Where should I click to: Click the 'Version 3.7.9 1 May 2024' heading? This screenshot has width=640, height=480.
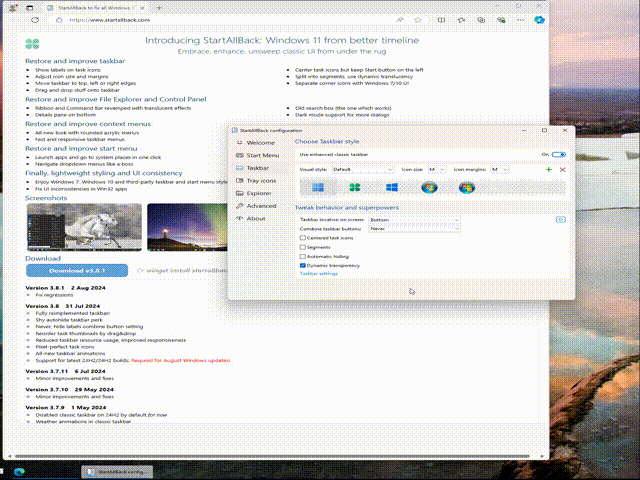point(66,407)
